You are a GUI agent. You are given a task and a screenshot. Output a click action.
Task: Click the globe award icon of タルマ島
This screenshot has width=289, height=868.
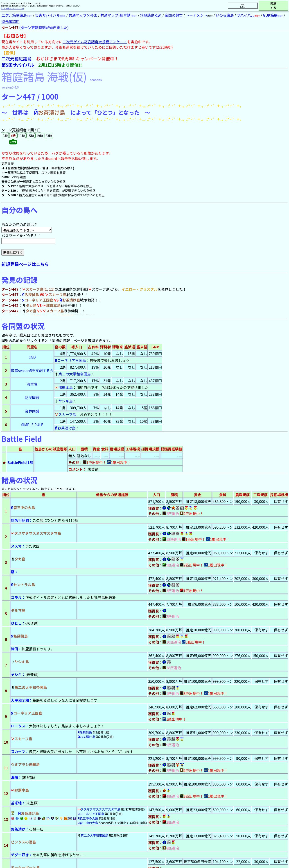point(164,611)
